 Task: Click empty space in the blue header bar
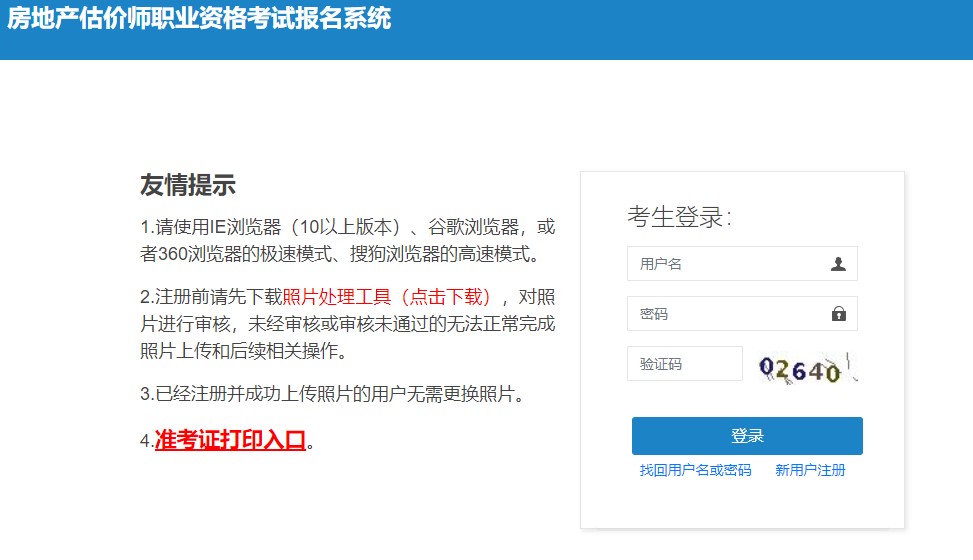(x=680, y=30)
